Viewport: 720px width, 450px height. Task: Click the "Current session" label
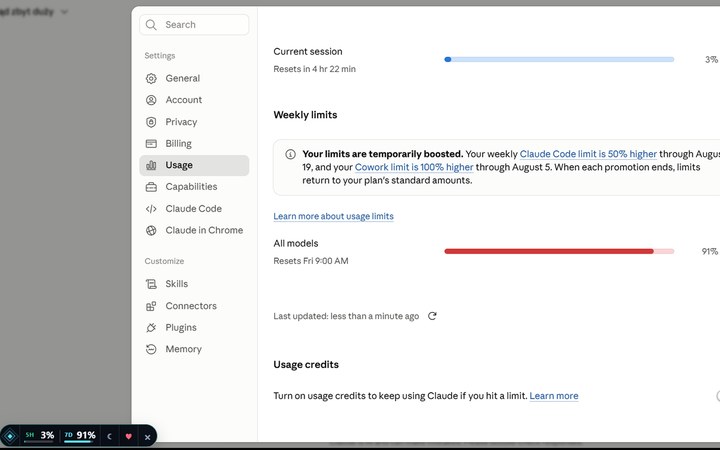coord(308,51)
